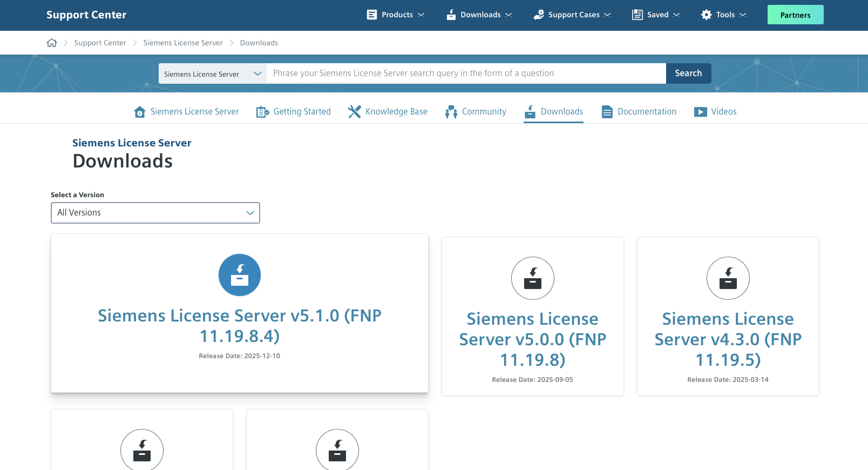Image resolution: width=868 pixels, height=470 pixels.
Task: Click the Saved bookmark icon
Action: coord(638,15)
